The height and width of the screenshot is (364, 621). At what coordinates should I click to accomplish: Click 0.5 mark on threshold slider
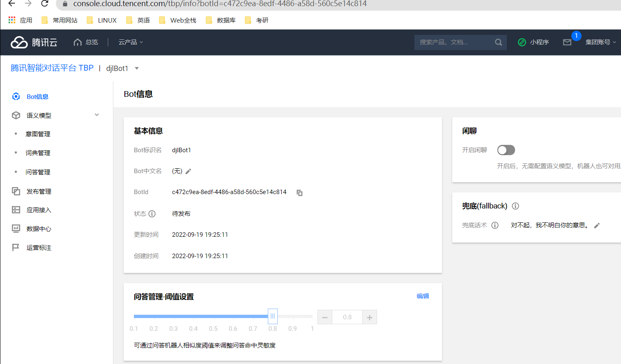click(213, 328)
